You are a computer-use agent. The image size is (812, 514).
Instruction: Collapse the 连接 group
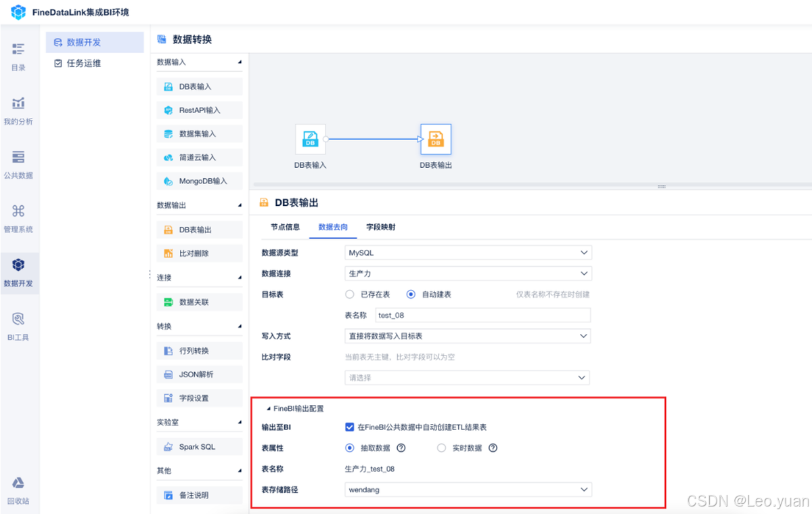[x=240, y=278]
